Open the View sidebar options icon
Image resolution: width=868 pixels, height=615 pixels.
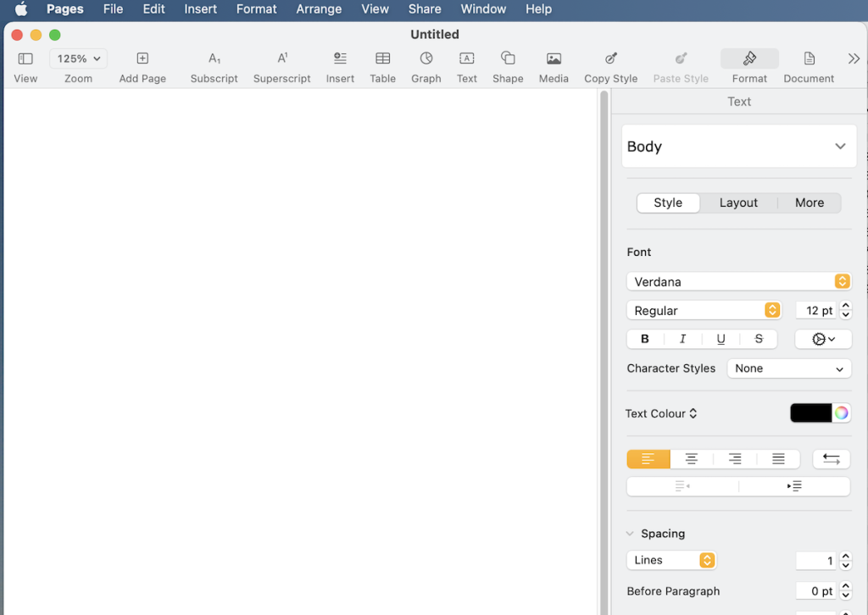(25, 58)
